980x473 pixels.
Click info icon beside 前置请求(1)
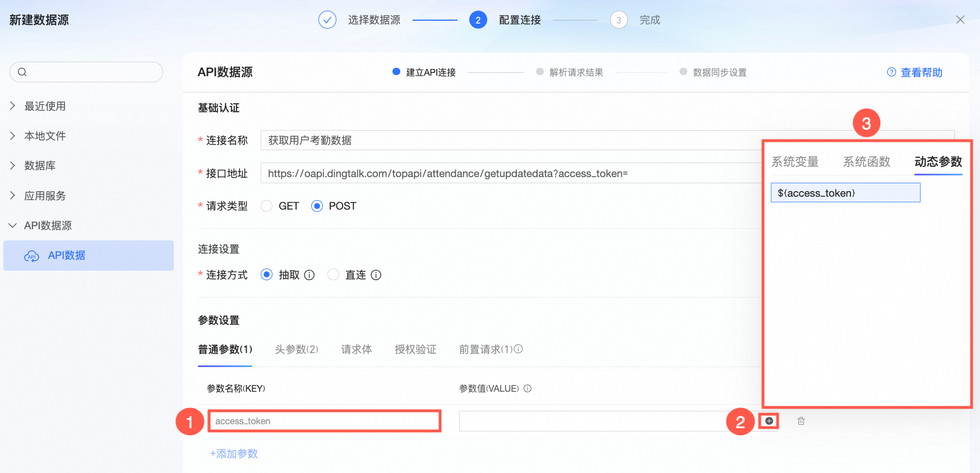point(519,349)
